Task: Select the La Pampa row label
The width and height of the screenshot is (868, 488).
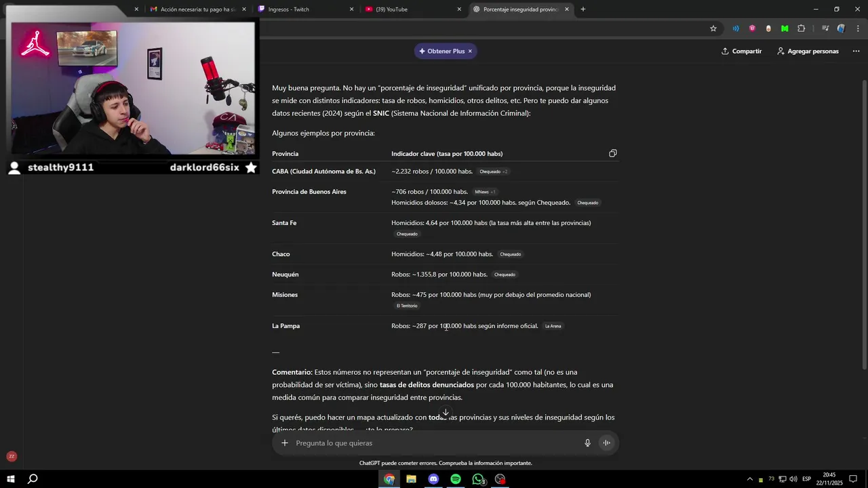Action: tap(285, 326)
